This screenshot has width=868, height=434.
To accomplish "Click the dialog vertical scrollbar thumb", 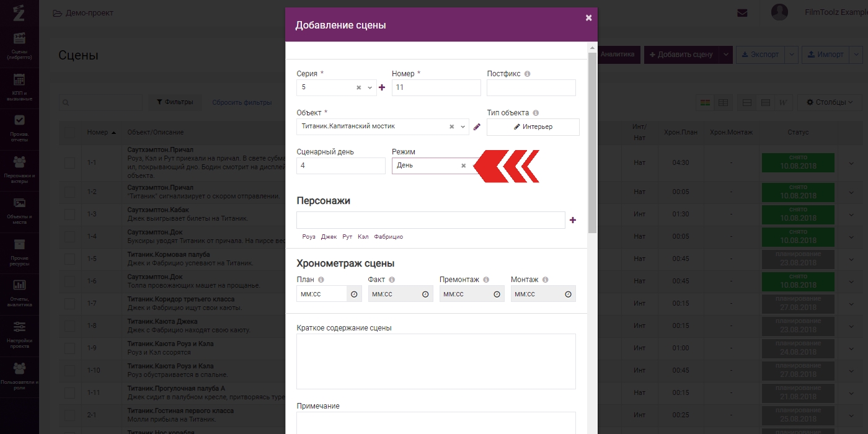I will [x=592, y=143].
